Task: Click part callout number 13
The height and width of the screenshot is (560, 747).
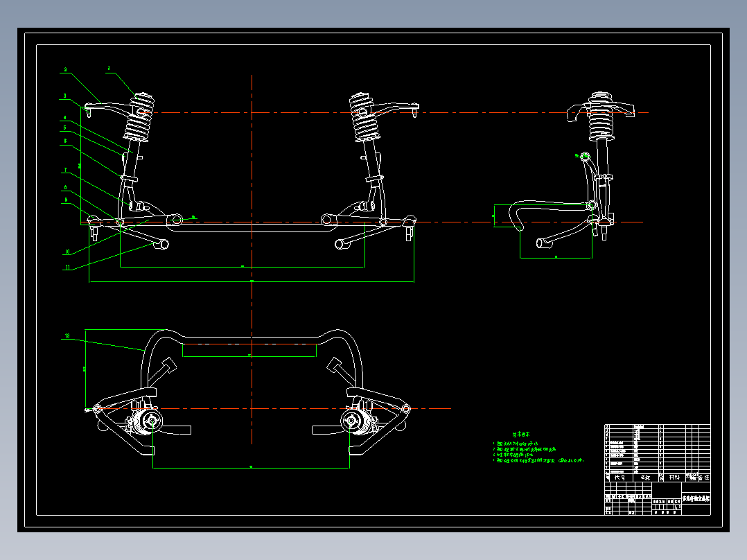Action: coord(67,336)
